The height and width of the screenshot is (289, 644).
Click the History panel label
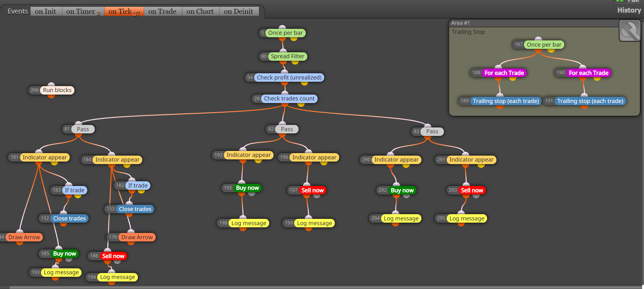click(x=629, y=10)
